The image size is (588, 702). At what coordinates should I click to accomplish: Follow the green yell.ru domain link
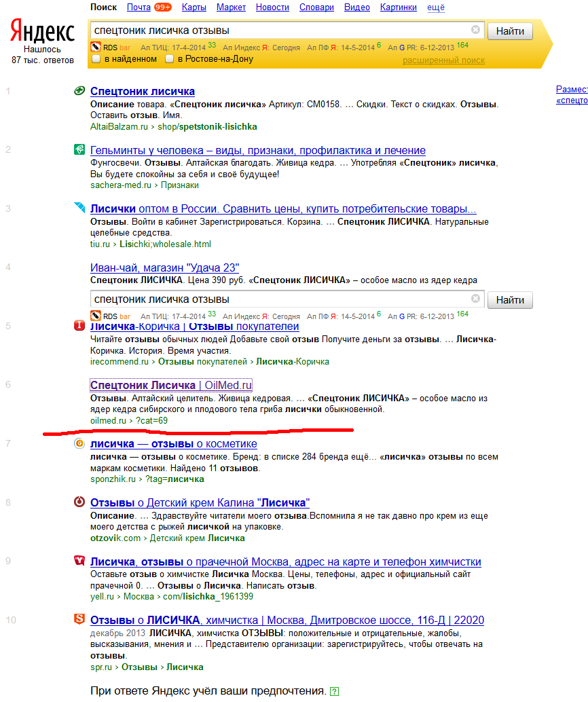[102, 596]
